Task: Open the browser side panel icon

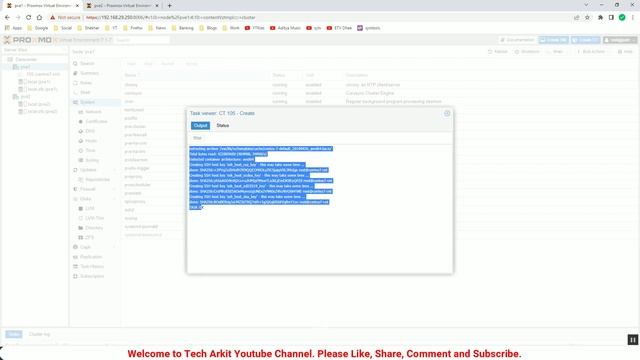Action: (x=611, y=18)
